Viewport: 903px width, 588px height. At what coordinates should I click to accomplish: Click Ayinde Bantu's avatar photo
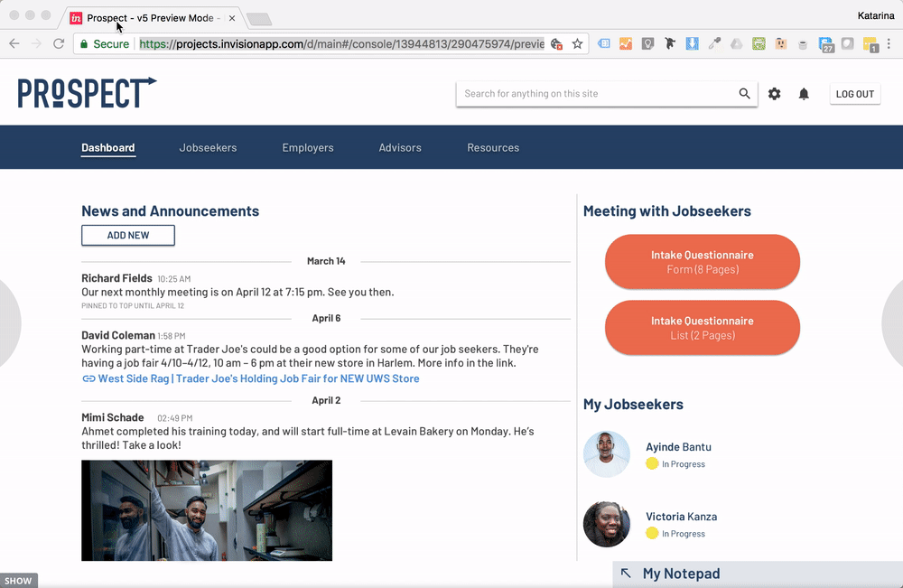tap(607, 454)
